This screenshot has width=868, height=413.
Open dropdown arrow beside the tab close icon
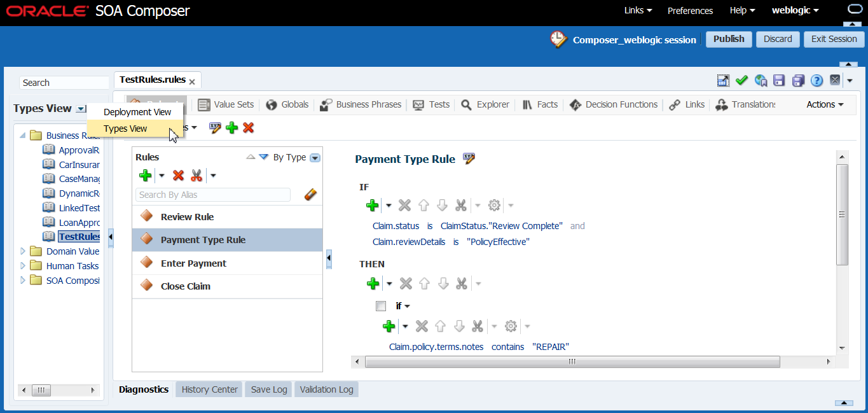tap(850, 81)
